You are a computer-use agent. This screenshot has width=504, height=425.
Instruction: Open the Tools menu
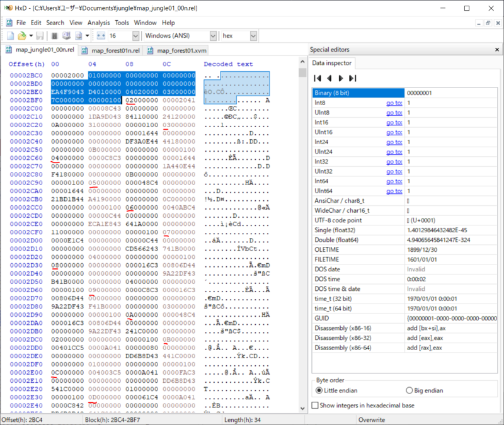pos(122,23)
